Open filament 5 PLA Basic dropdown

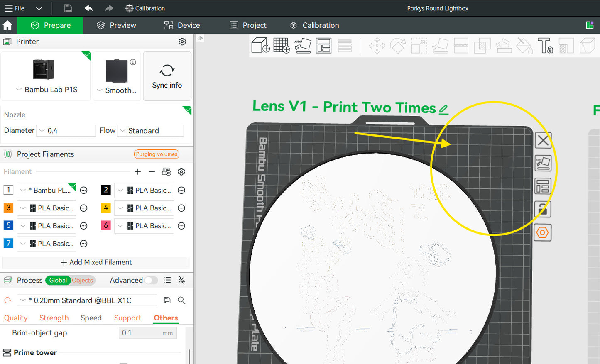[47, 226]
